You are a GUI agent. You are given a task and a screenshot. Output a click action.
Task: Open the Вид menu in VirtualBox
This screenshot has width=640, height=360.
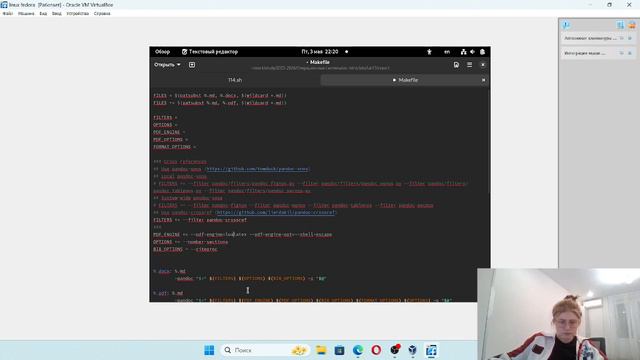pos(43,13)
